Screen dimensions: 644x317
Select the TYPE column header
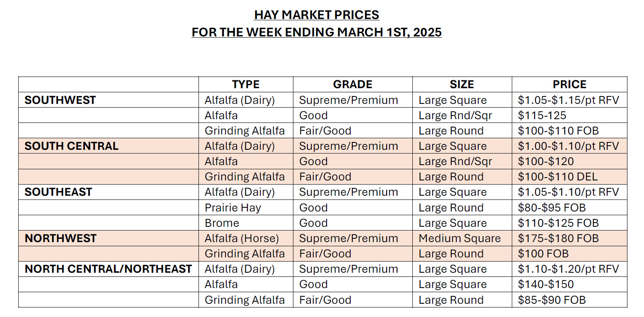(245, 84)
